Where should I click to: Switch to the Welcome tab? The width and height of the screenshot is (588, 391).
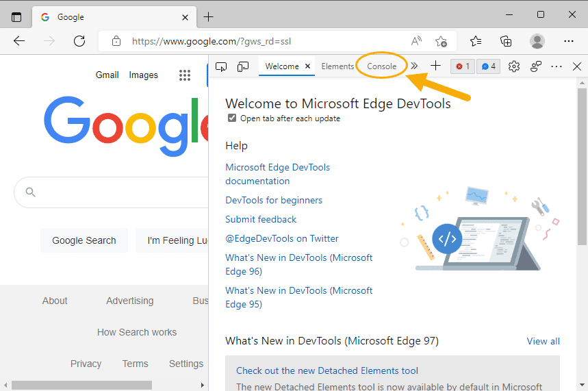point(281,66)
